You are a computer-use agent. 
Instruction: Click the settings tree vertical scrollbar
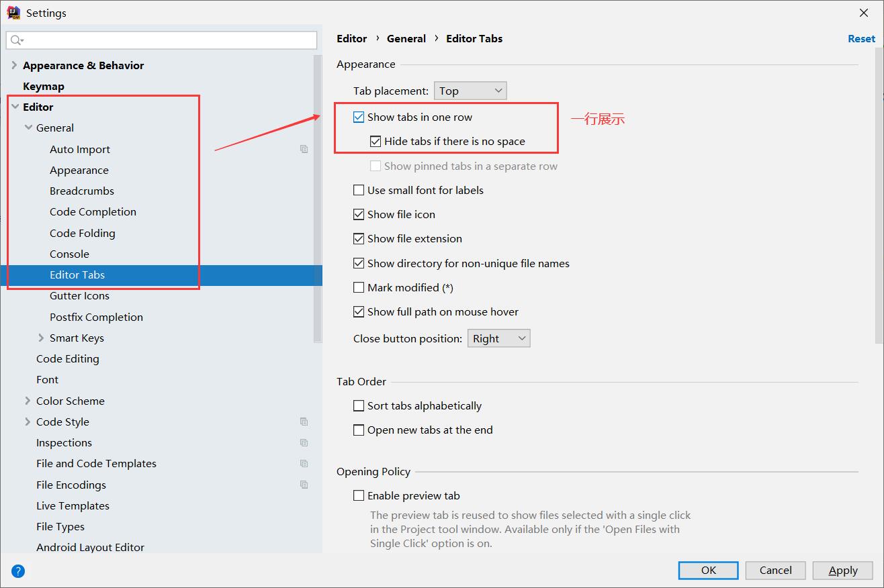[318, 199]
